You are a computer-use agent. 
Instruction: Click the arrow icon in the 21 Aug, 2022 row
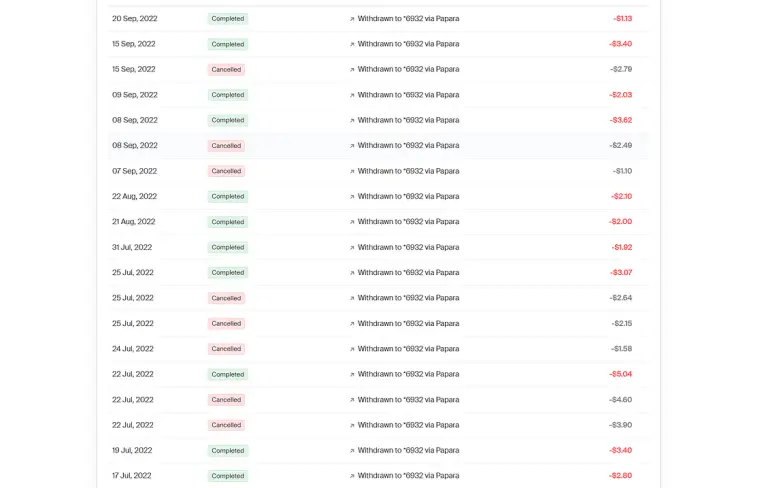click(352, 222)
